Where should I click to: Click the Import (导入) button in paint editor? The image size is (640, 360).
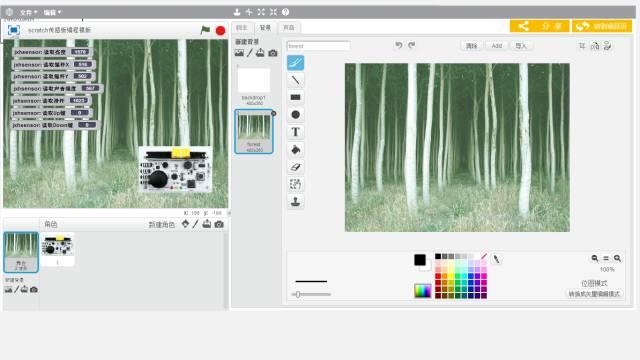(521, 46)
